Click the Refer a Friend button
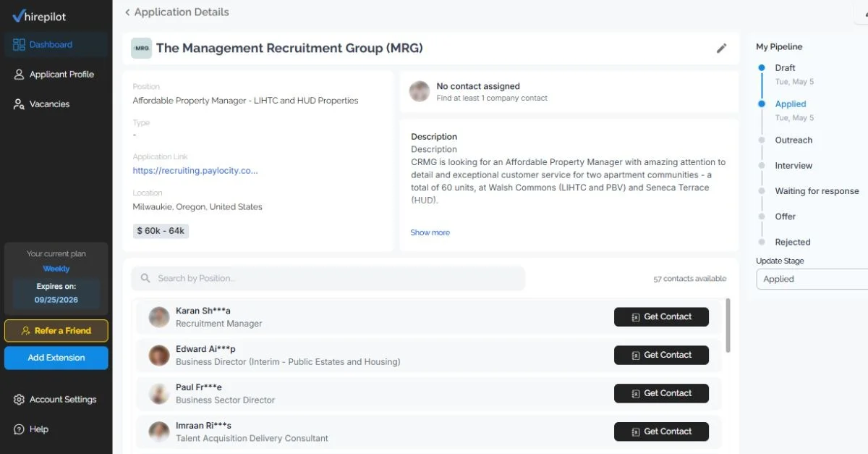Viewport: 868px width, 454px height. pyautogui.click(x=56, y=331)
